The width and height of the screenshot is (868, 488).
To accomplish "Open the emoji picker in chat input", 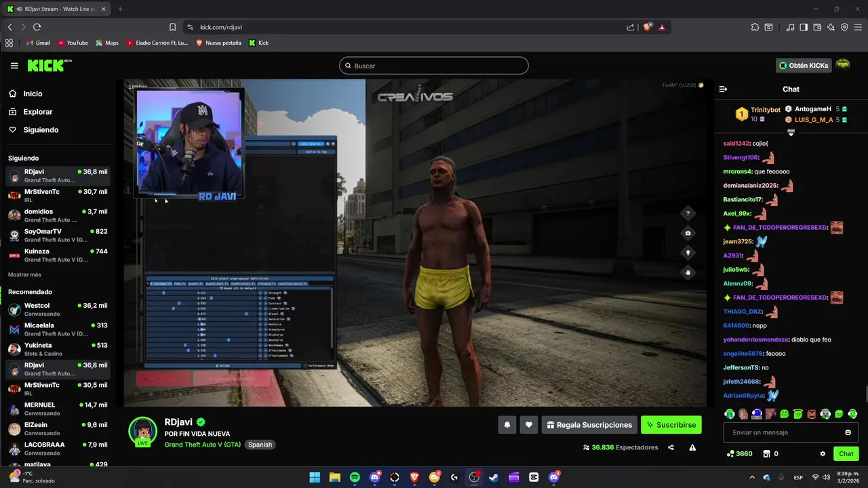I will [848, 432].
